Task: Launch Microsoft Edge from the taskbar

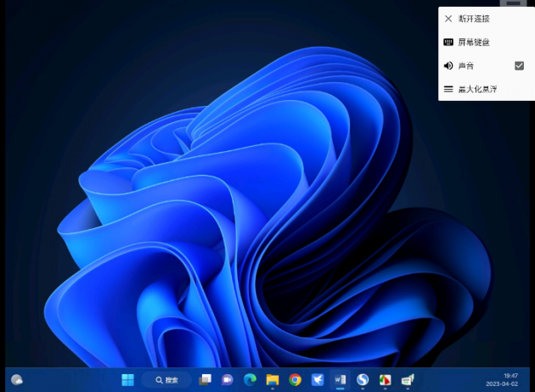Action: pyautogui.click(x=250, y=379)
